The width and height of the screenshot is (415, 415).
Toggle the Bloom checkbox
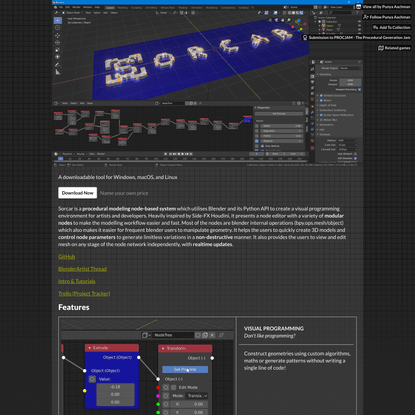(321, 100)
